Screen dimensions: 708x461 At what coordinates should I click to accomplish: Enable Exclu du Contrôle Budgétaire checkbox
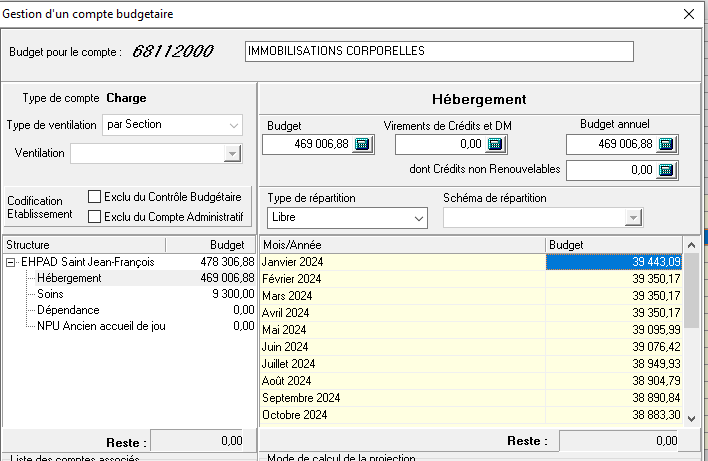tap(96, 197)
